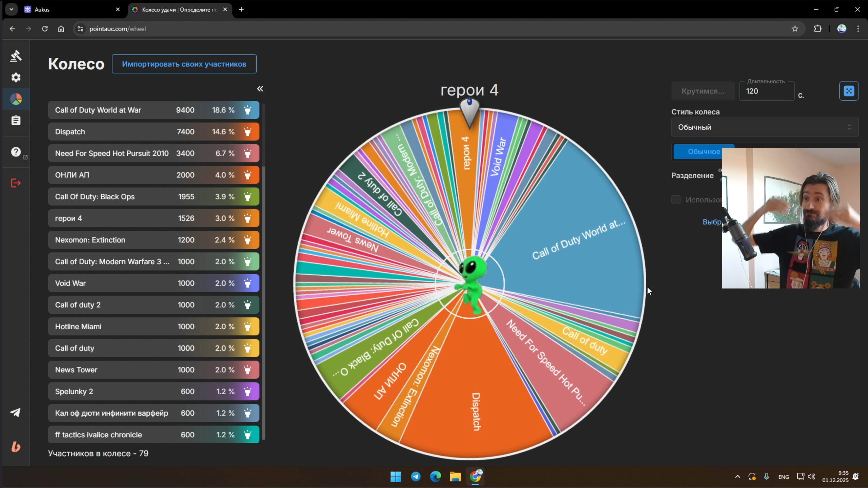868x488 pixels.
Task: Switch to the Aukus browser tab
Action: pos(67,9)
